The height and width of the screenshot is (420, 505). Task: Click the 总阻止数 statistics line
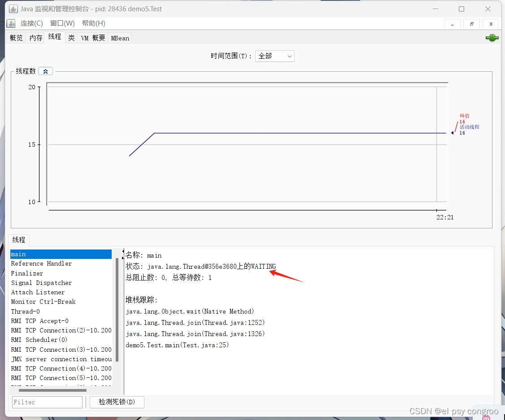169,277
